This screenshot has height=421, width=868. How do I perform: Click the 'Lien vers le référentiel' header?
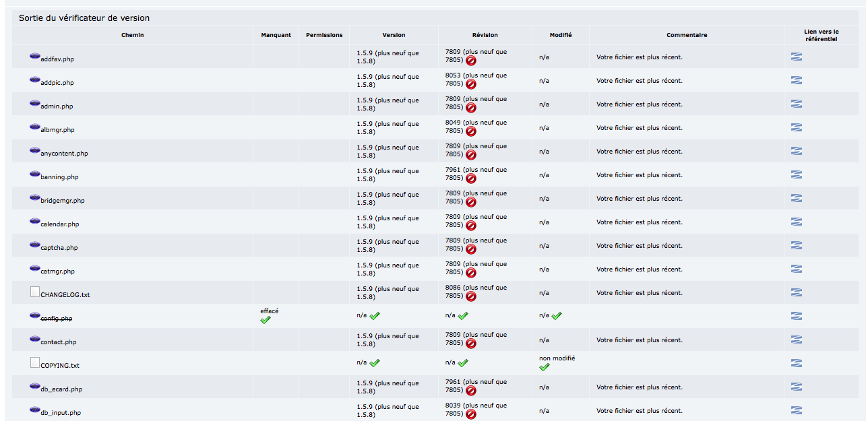821,35
